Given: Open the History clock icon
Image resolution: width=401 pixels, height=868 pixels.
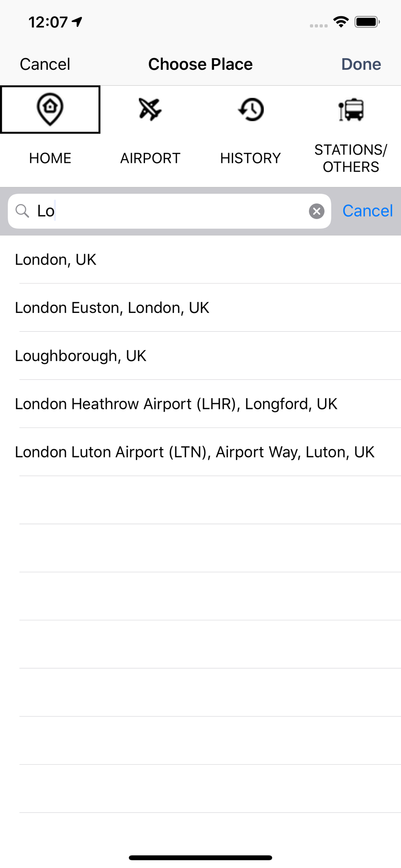Looking at the screenshot, I should pos(251,109).
